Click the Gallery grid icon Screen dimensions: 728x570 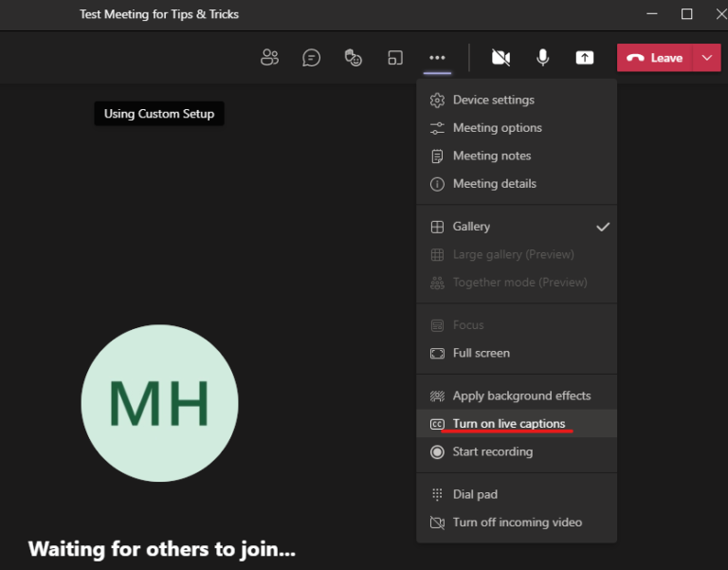(437, 227)
